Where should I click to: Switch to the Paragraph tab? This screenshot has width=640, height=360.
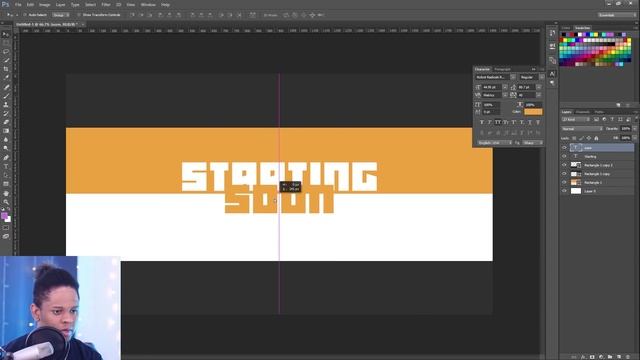click(502, 69)
